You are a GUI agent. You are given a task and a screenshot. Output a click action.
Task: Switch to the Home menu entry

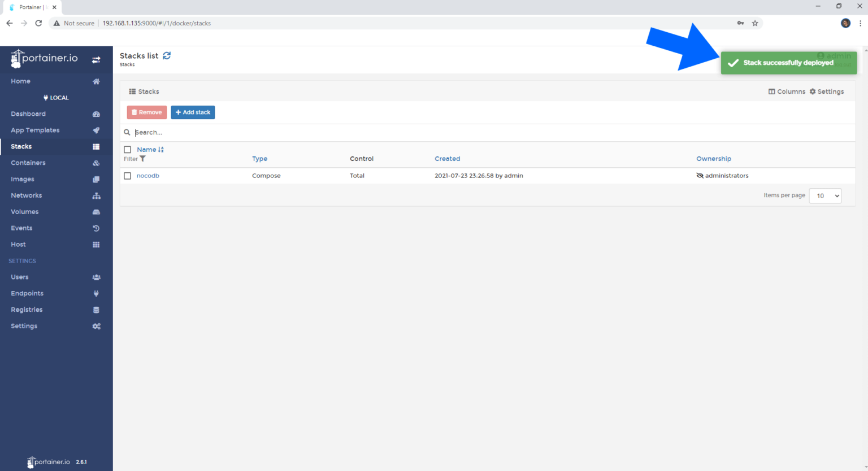pyautogui.click(x=20, y=81)
